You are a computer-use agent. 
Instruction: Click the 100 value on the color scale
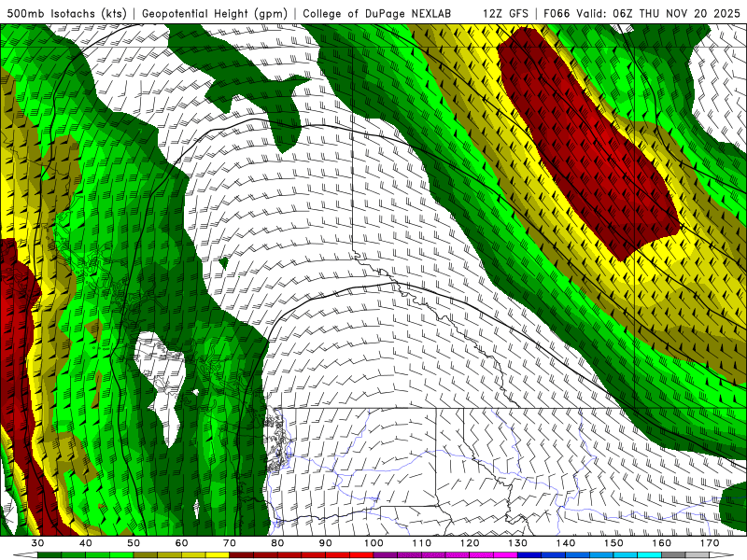pos(373,543)
